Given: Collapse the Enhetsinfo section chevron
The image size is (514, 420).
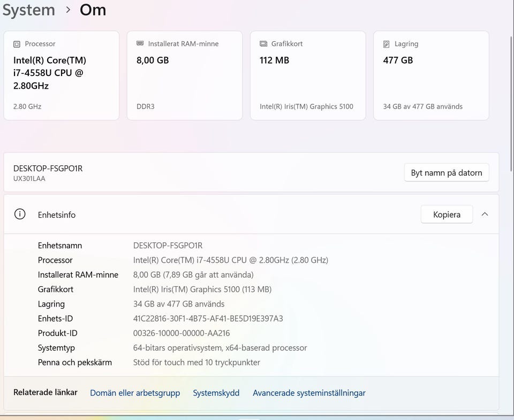Looking at the screenshot, I should (x=485, y=214).
